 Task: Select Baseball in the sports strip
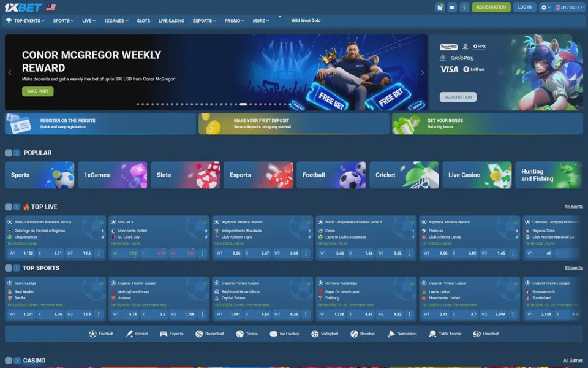pos(363,334)
